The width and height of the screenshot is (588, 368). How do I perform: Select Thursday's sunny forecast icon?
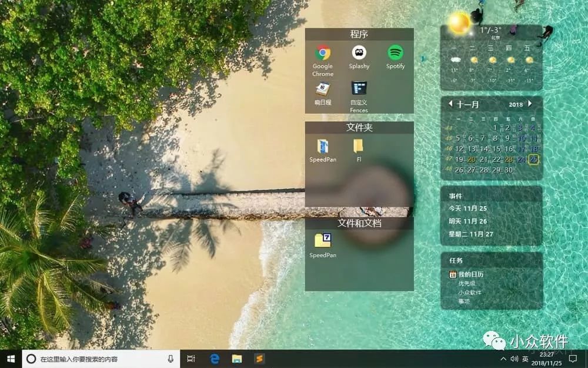(510, 59)
